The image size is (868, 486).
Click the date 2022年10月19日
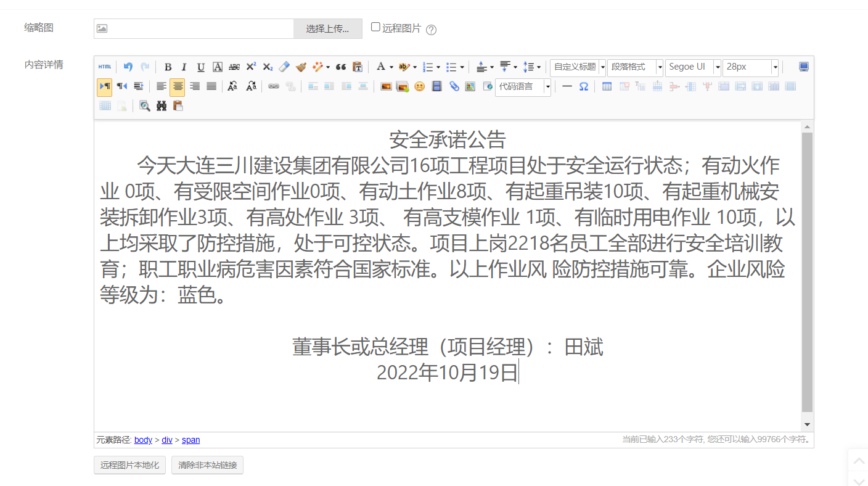[x=448, y=373]
